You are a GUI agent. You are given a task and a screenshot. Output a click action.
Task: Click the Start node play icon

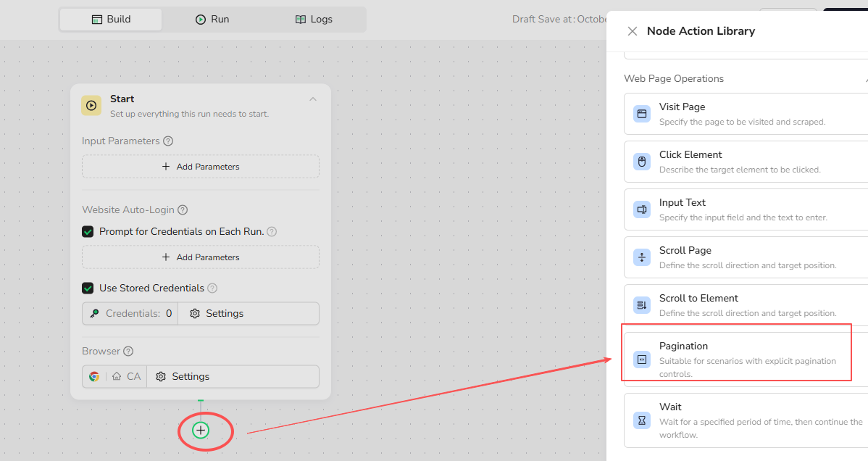(x=91, y=106)
